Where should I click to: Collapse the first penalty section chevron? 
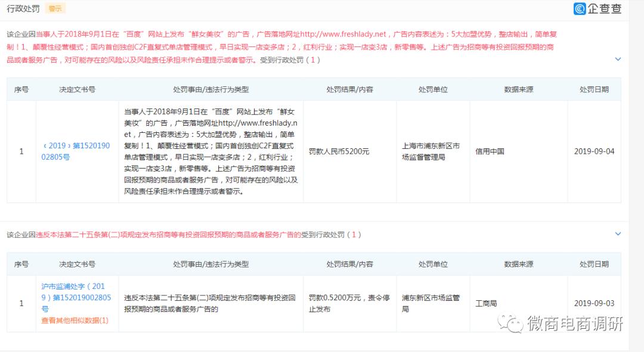618,59
